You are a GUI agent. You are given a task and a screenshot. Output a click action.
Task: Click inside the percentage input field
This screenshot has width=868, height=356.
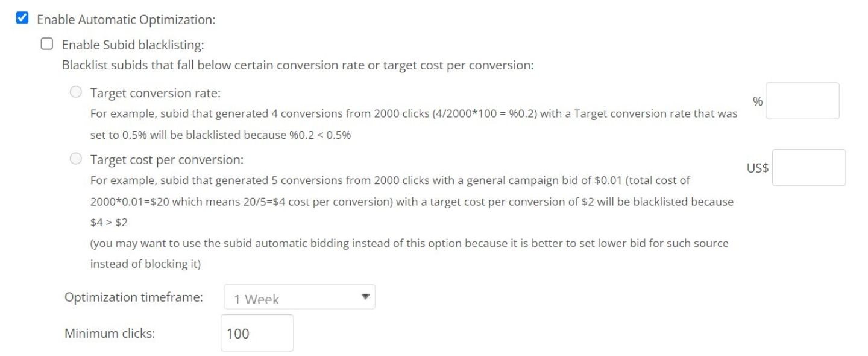(802, 100)
